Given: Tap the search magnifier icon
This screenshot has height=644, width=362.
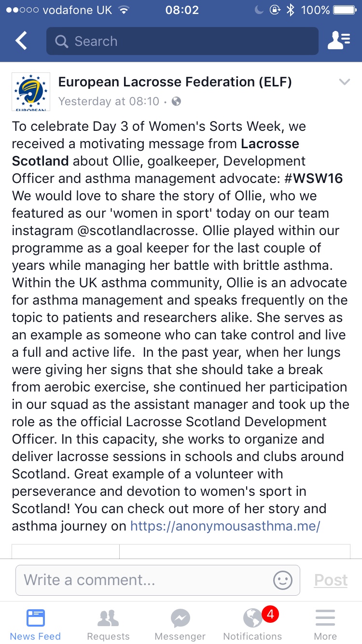Looking at the screenshot, I should pyautogui.click(x=61, y=42).
